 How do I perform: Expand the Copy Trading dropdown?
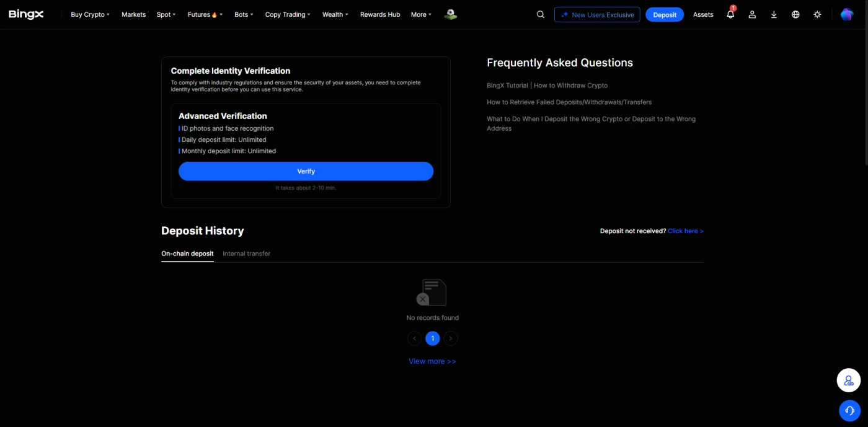coord(288,14)
